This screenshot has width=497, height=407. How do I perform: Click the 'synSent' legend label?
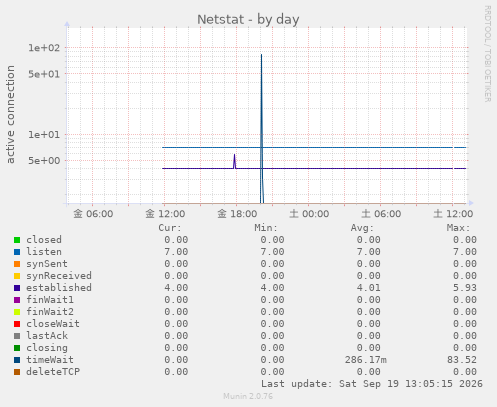[47, 264]
